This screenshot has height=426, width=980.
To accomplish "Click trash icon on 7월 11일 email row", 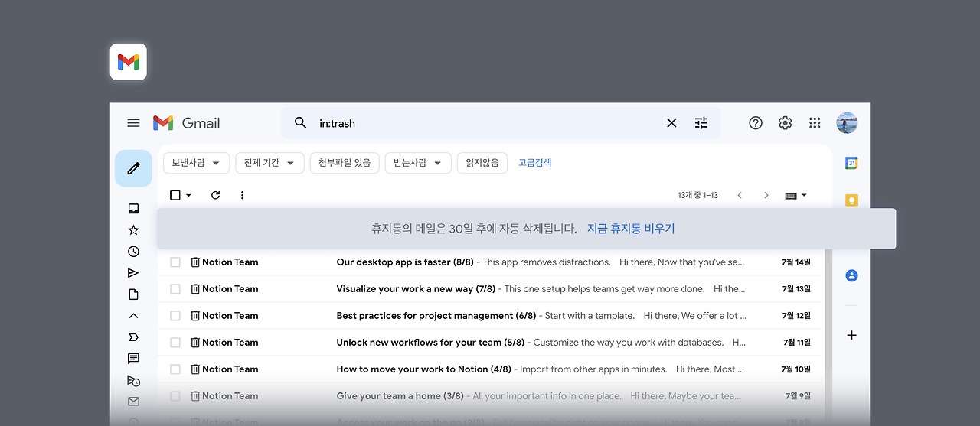I will click(x=195, y=343).
